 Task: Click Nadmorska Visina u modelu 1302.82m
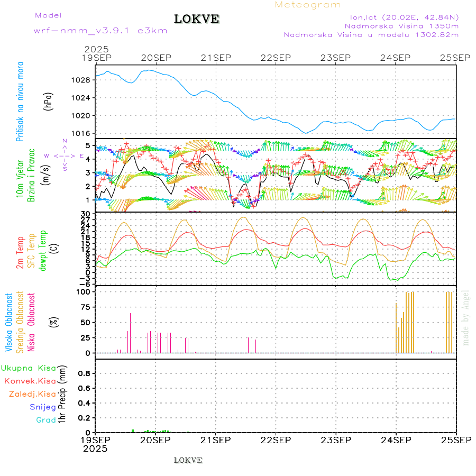(371, 35)
